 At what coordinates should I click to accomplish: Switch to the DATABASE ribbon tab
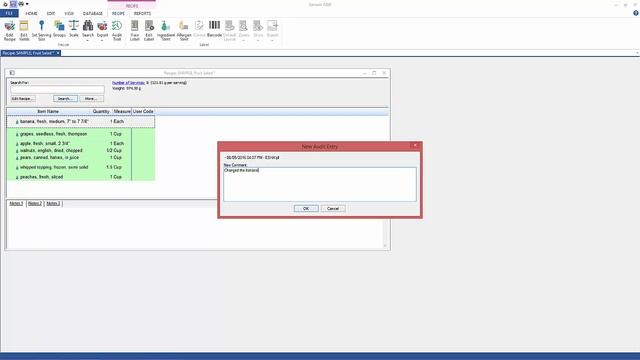[x=93, y=13]
